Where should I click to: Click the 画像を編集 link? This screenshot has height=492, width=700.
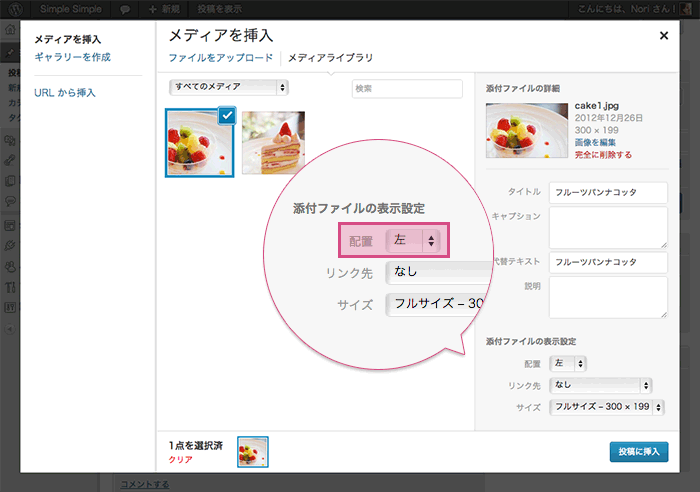pyautogui.click(x=597, y=143)
